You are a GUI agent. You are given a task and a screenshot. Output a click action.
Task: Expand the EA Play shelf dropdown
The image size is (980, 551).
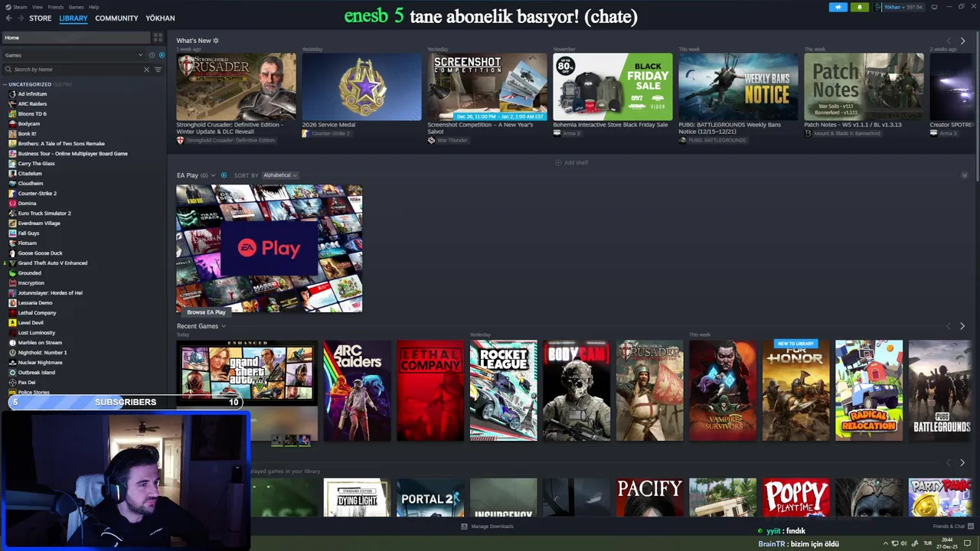pos(213,175)
